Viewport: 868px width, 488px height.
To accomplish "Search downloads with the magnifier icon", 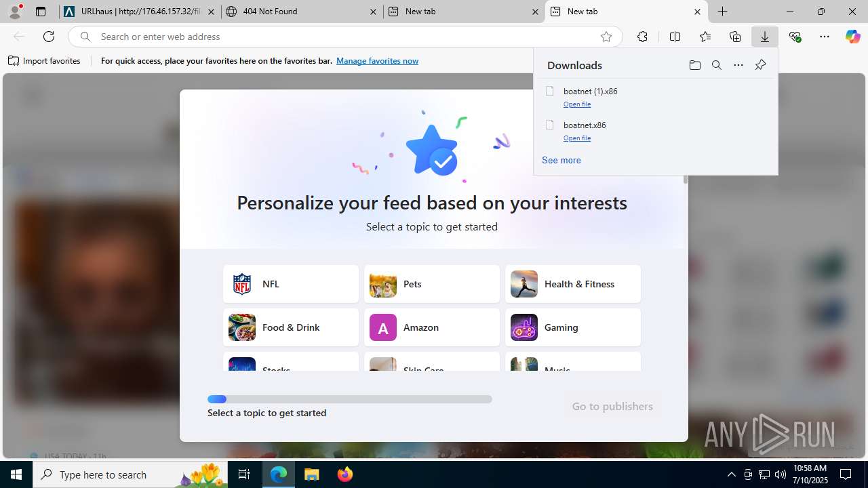I will pyautogui.click(x=716, y=65).
